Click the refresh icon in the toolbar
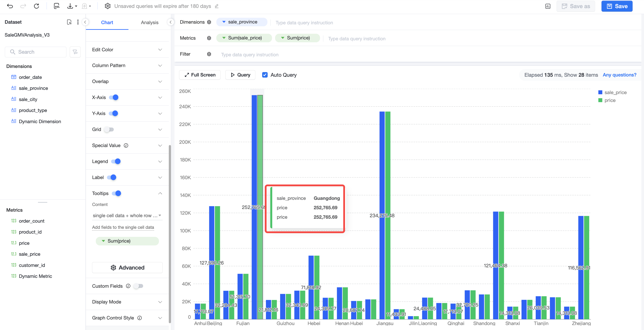 coord(37,6)
